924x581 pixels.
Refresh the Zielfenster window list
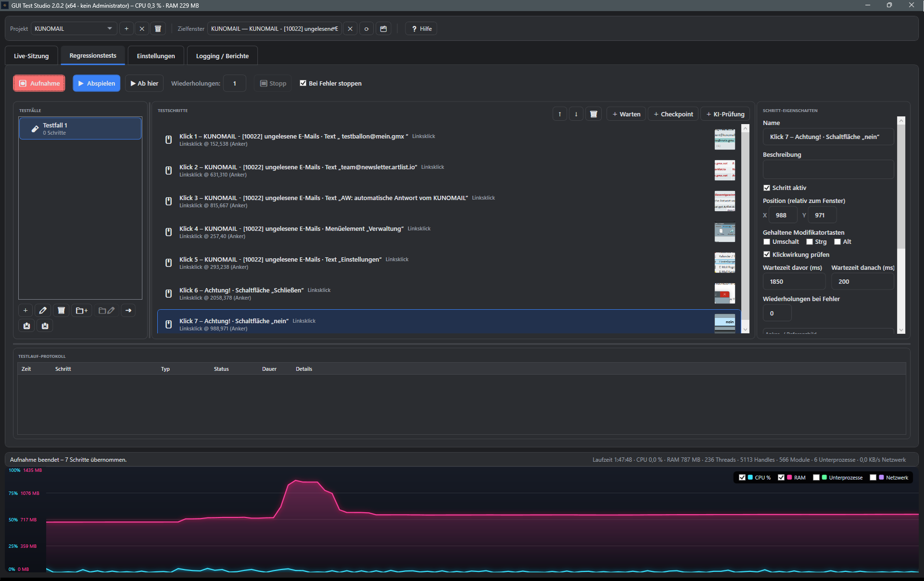(367, 29)
